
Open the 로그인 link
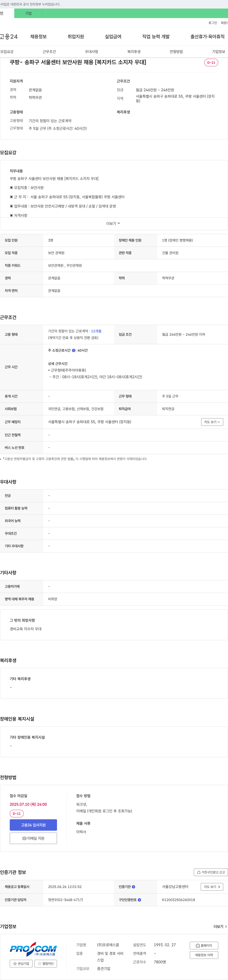click(212, 23)
